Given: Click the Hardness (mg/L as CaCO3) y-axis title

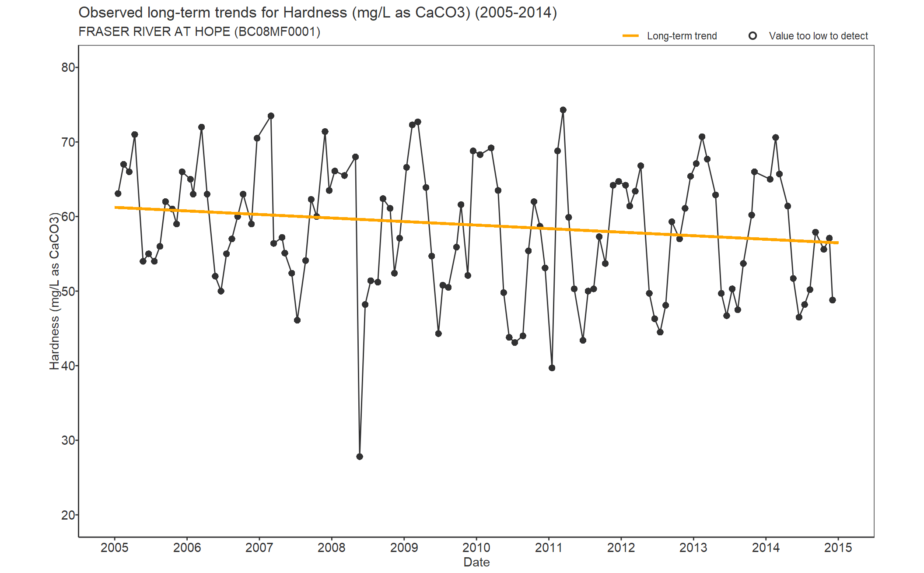Looking at the screenshot, I should click(x=54, y=291).
